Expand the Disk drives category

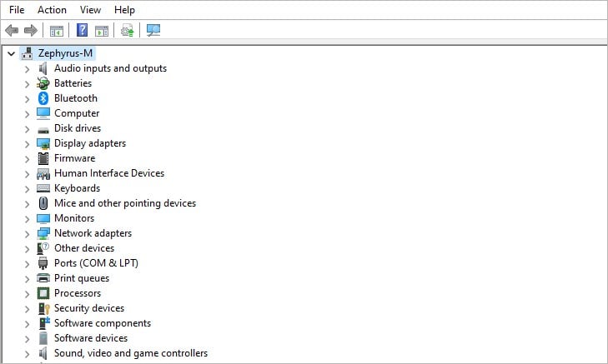27,129
